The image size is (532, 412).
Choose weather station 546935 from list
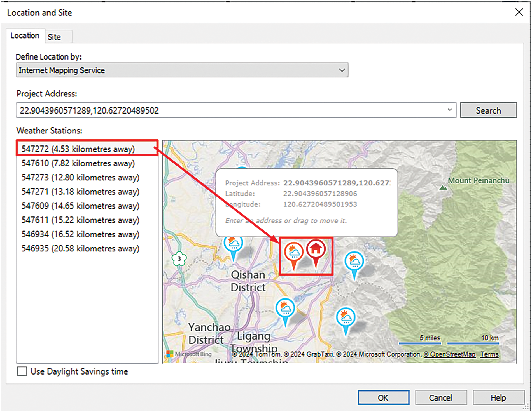(80, 249)
